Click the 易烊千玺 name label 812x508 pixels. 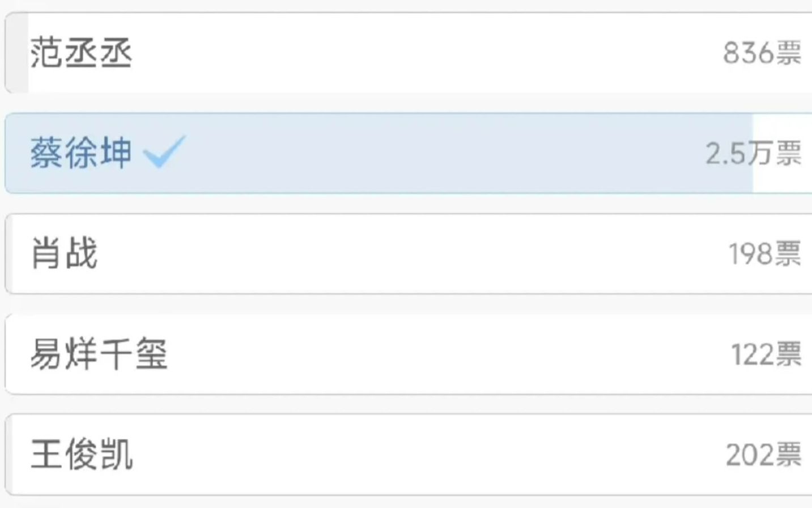click(x=99, y=354)
